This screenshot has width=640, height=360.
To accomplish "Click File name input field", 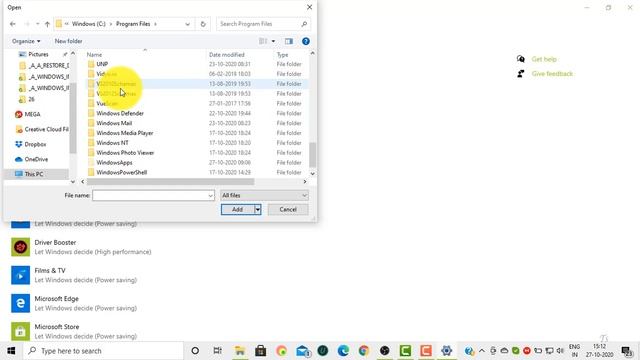I will (x=153, y=196).
